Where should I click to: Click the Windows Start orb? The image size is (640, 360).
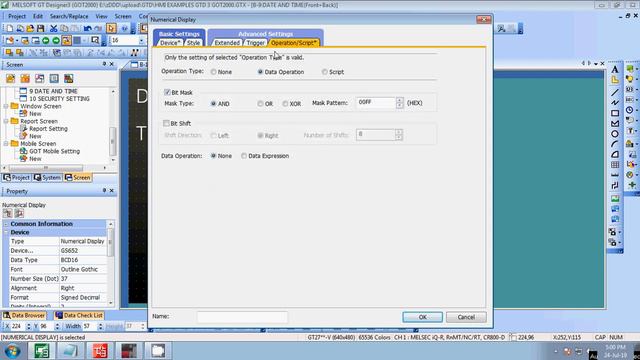(x=12, y=351)
